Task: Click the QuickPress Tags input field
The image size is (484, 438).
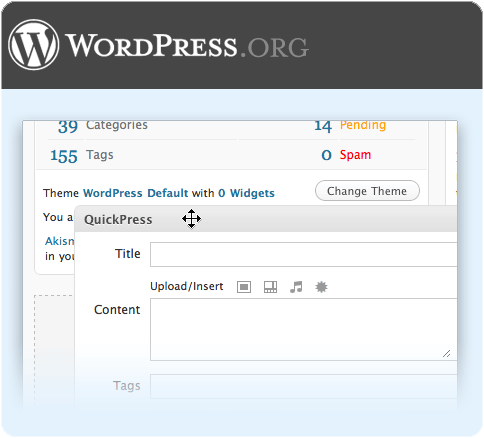Action: [303, 387]
